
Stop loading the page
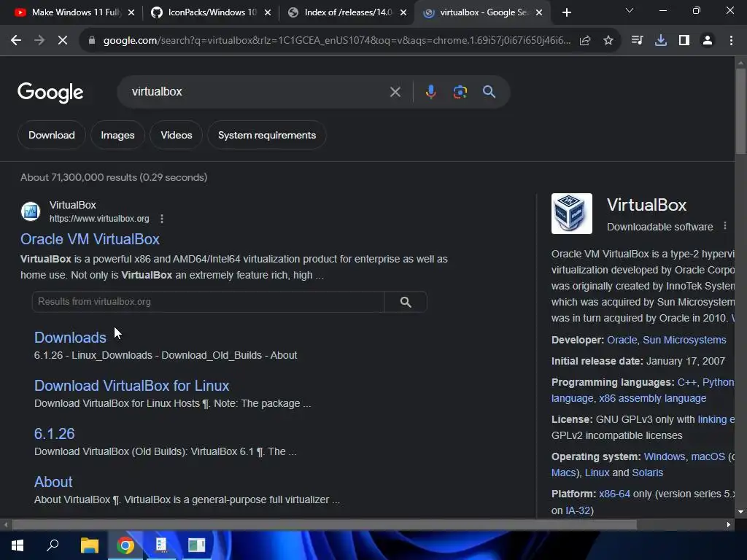coord(63,41)
